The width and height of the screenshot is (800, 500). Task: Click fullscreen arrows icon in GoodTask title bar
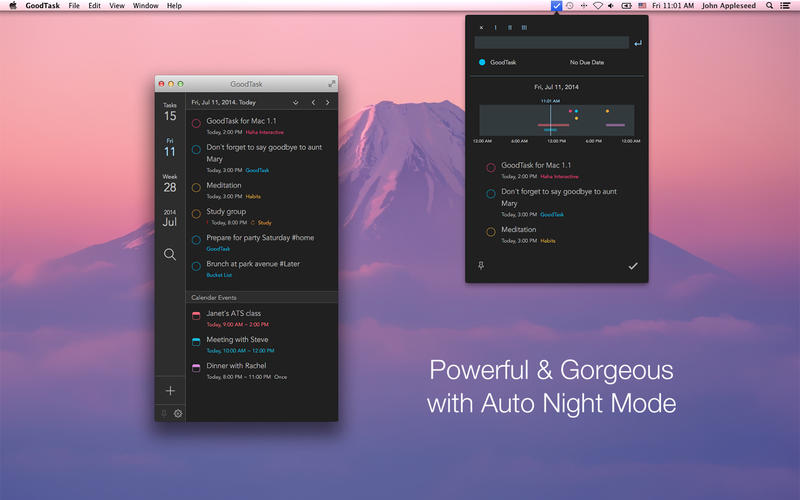[332, 84]
